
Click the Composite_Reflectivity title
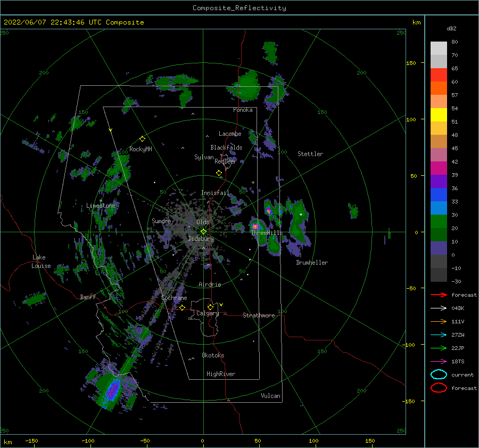239,8
